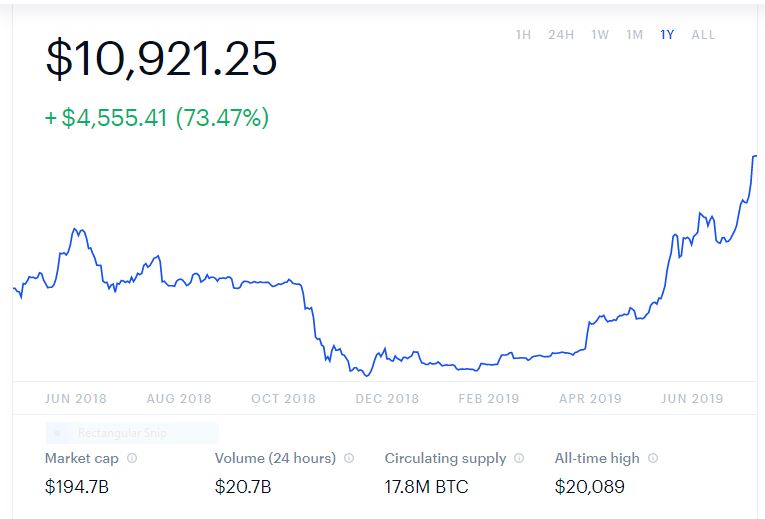Switch chart to ALL time range
The width and height of the screenshot is (765, 519).
[704, 35]
